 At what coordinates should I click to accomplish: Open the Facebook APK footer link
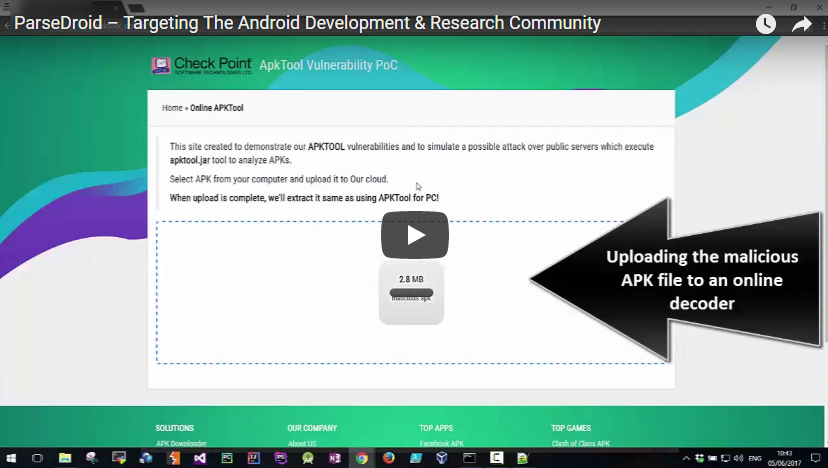pos(441,443)
